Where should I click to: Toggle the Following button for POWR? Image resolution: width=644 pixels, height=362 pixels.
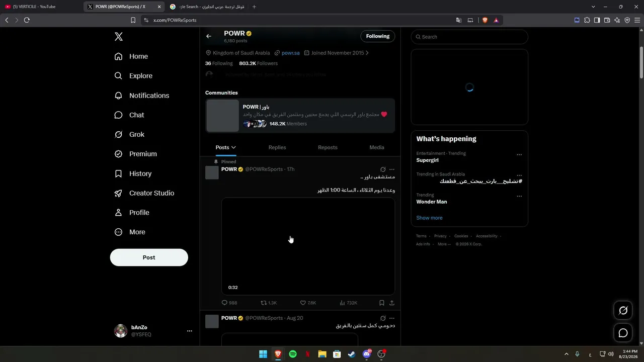(378, 36)
